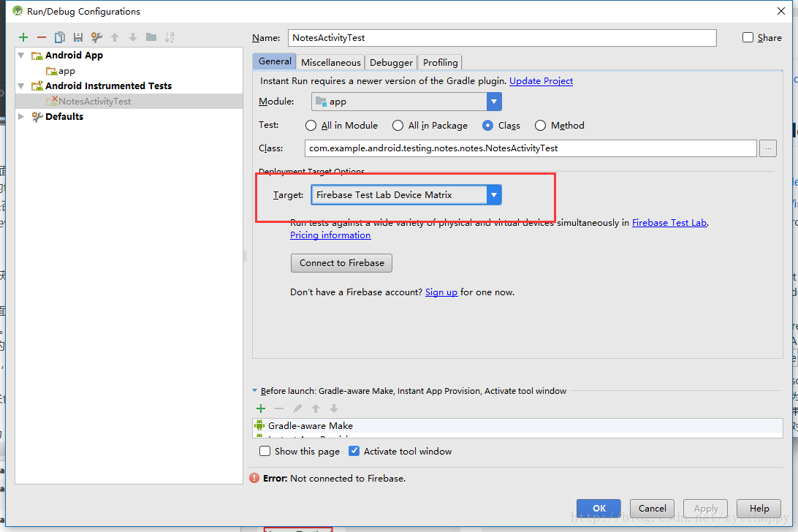Browse class with ellipsis button

768,148
